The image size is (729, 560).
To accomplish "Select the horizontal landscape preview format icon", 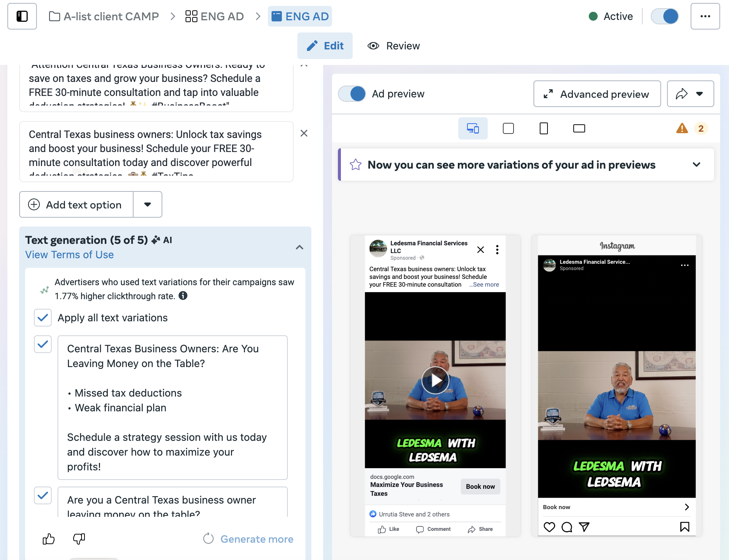I will click(579, 128).
